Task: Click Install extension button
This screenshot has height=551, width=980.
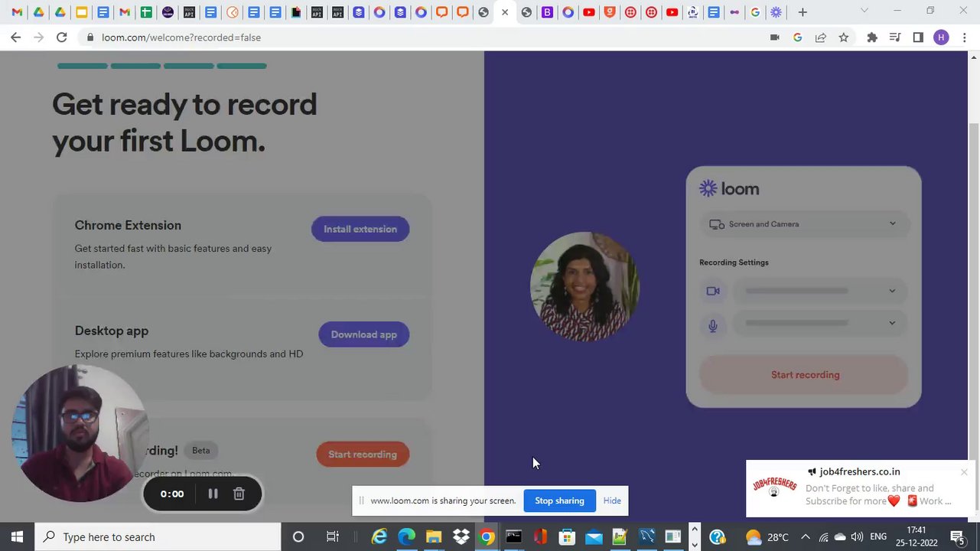Action: point(360,229)
